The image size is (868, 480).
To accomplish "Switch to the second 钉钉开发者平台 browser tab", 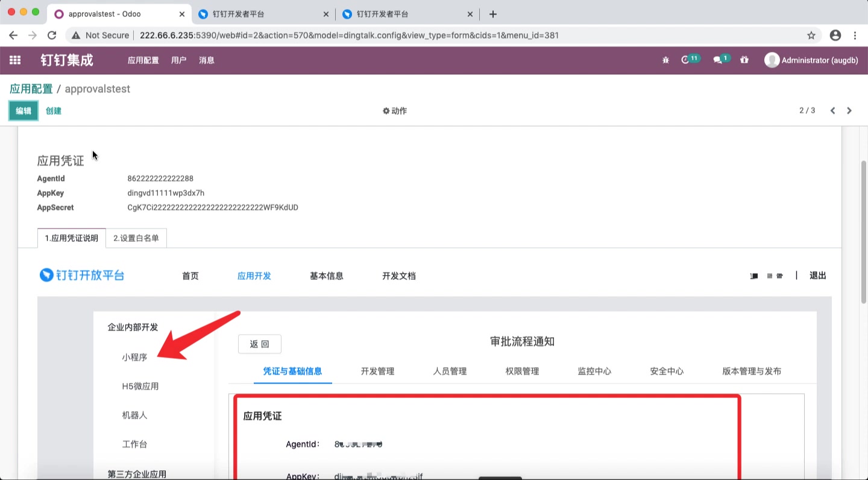I will 407,14.
